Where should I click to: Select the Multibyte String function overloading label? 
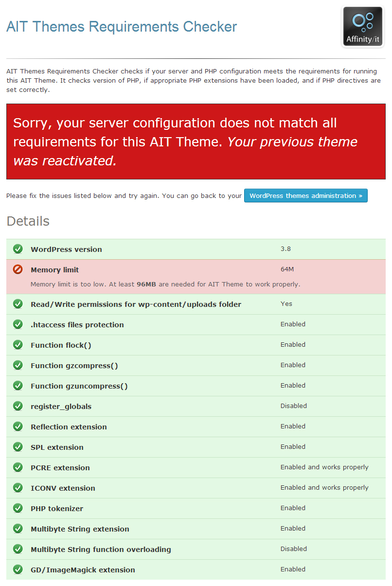click(101, 550)
